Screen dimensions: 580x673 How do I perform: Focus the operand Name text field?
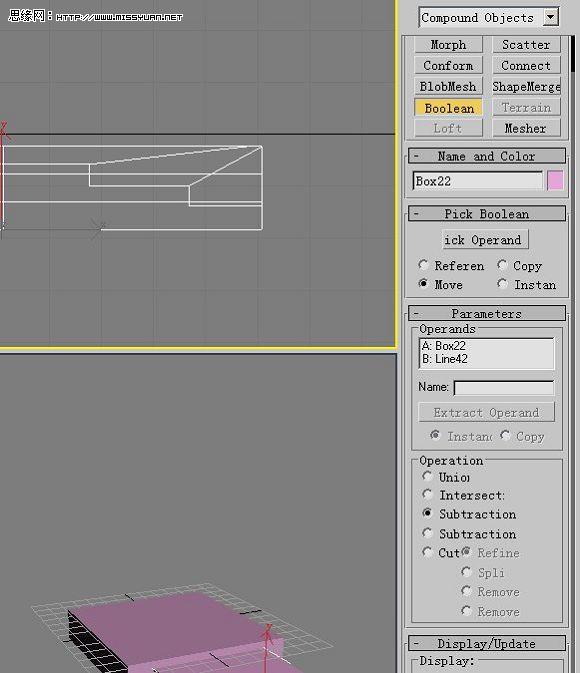click(x=504, y=388)
